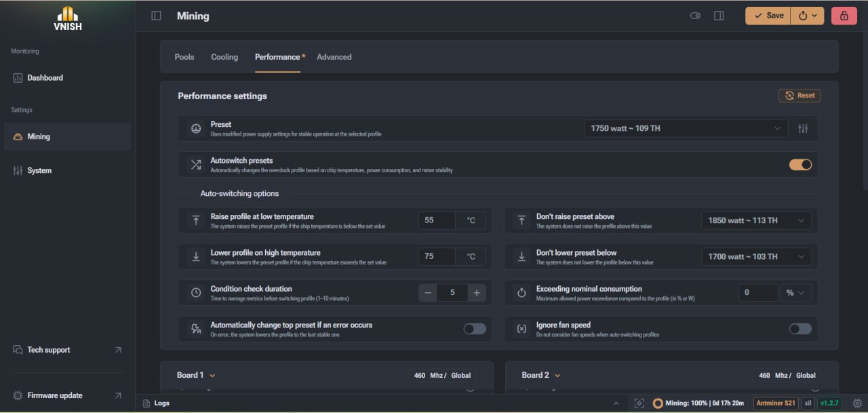
Task: Click the settings gear in status bar
Action: [x=857, y=403]
